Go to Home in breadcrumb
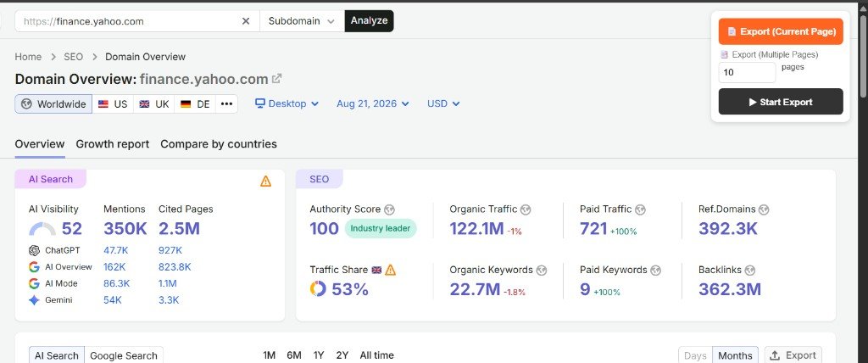This screenshot has width=868, height=363. [28, 57]
